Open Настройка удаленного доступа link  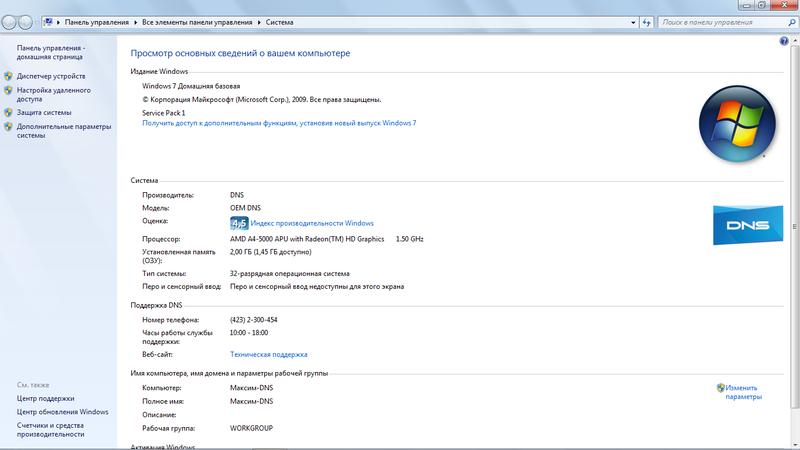[54, 94]
